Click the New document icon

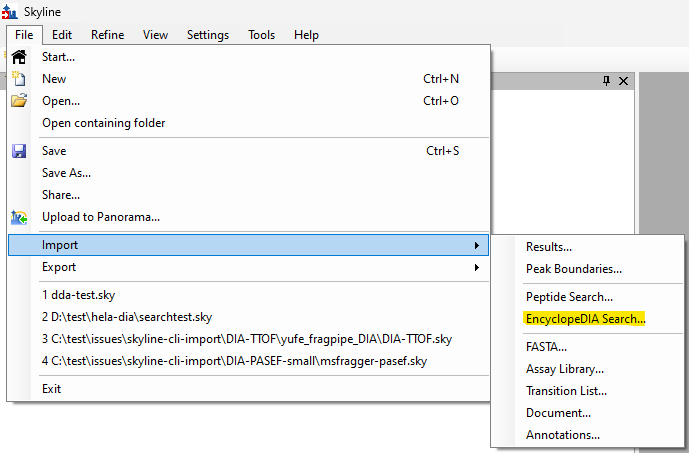(x=19, y=79)
